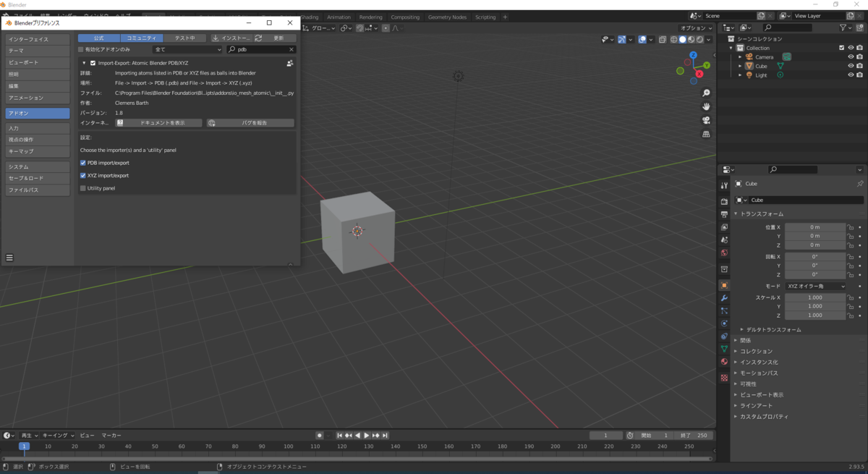The width and height of the screenshot is (868, 474).
Task: Click the timeline play button
Action: click(366, 436)
